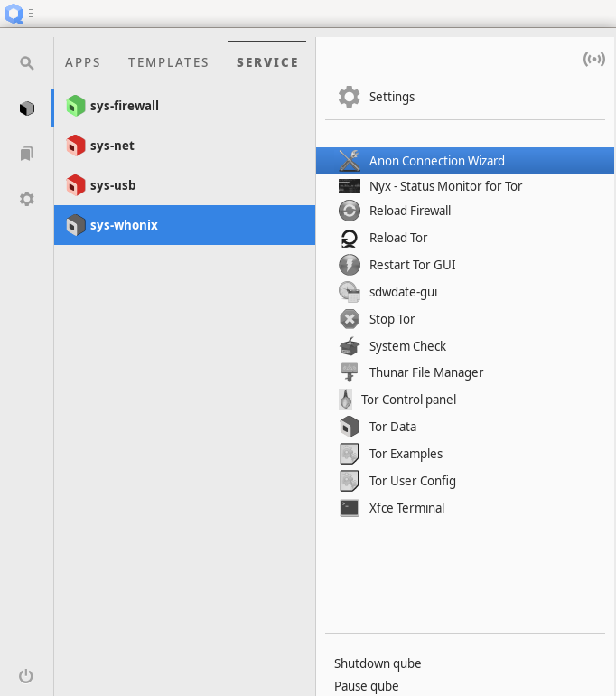Click the red sys-net cube icon

coord(76,146)
